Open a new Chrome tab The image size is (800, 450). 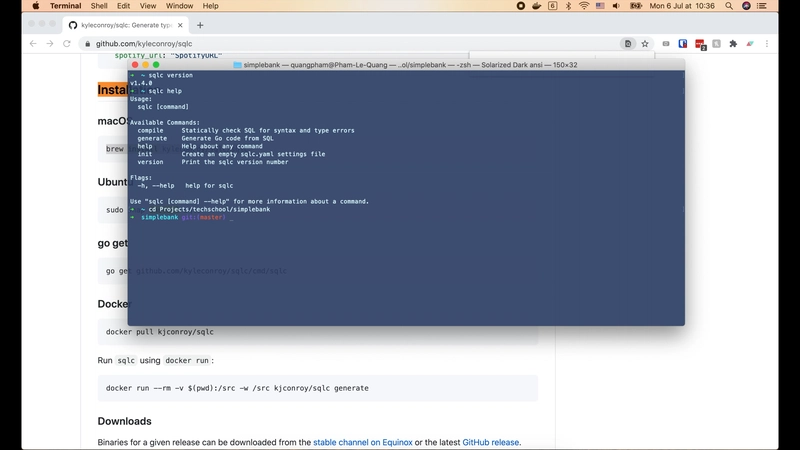(200, 25)
